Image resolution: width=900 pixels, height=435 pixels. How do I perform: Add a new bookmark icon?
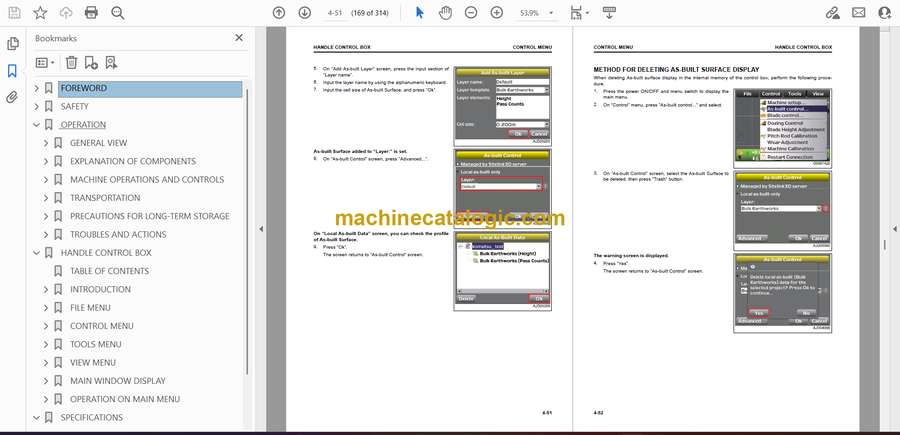click(x=91, y=63)
